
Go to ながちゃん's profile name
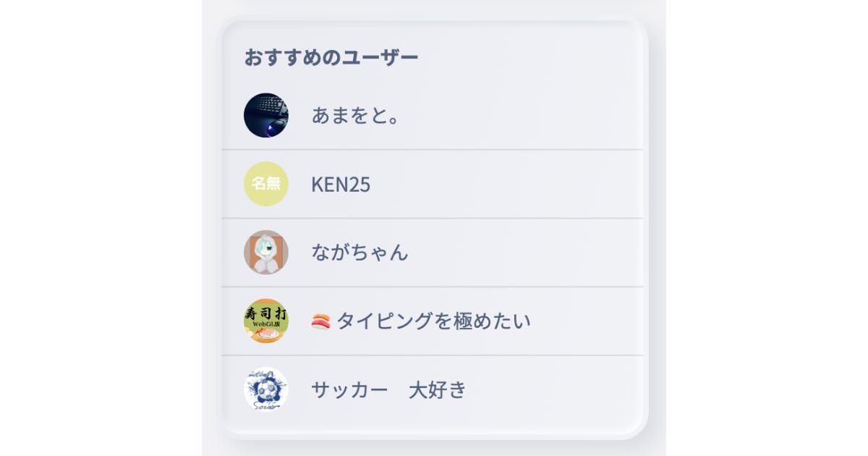click(x=359, y=253)
